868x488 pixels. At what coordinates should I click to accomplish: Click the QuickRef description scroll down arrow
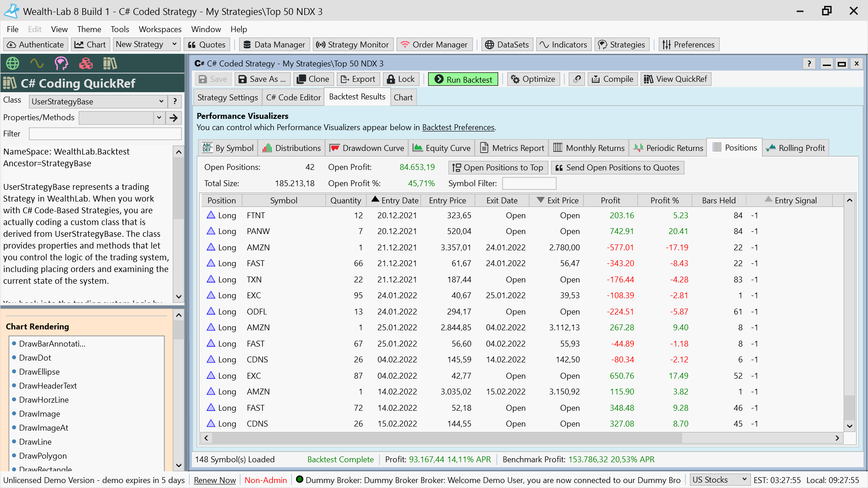tap(179, 297)
